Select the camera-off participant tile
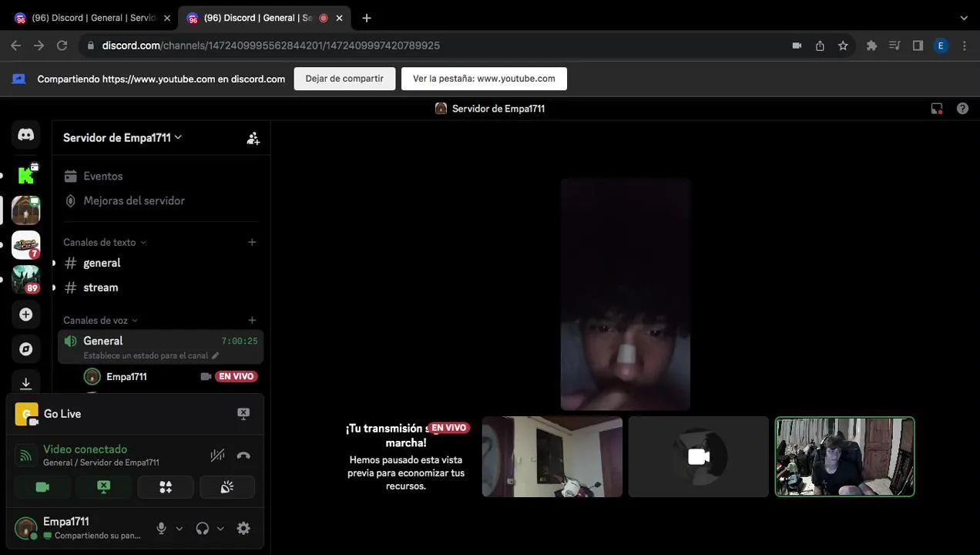Viewport: 980px width, 555px height. coord(699,456)
